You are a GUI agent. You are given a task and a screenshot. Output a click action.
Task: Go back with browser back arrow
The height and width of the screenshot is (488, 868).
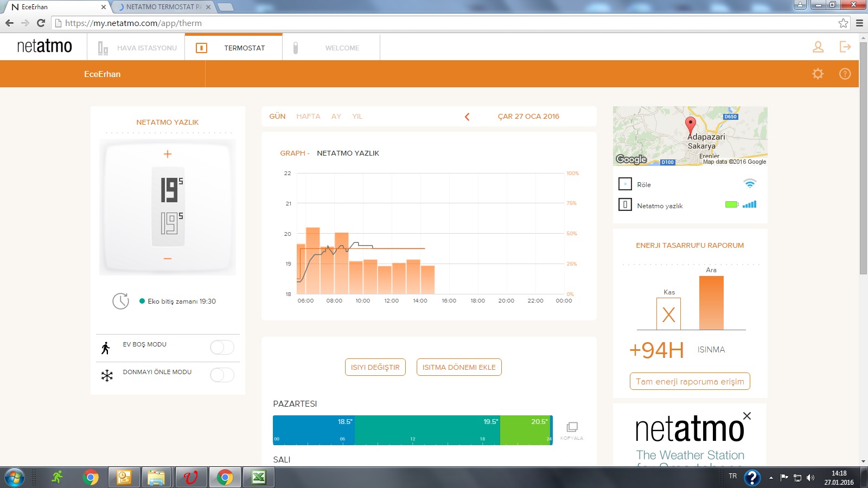click(9, 23)
